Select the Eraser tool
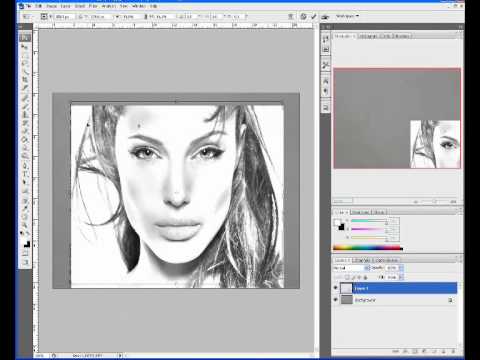This screenshot has width=480, height=360. click(25, 132)
